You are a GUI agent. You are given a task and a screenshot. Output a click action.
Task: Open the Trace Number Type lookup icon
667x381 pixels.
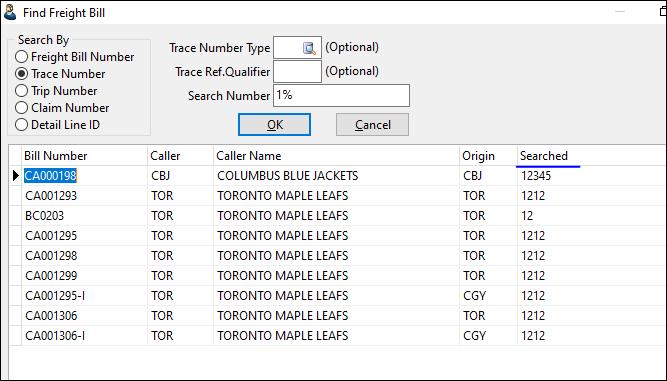click(x=309, y=48)
